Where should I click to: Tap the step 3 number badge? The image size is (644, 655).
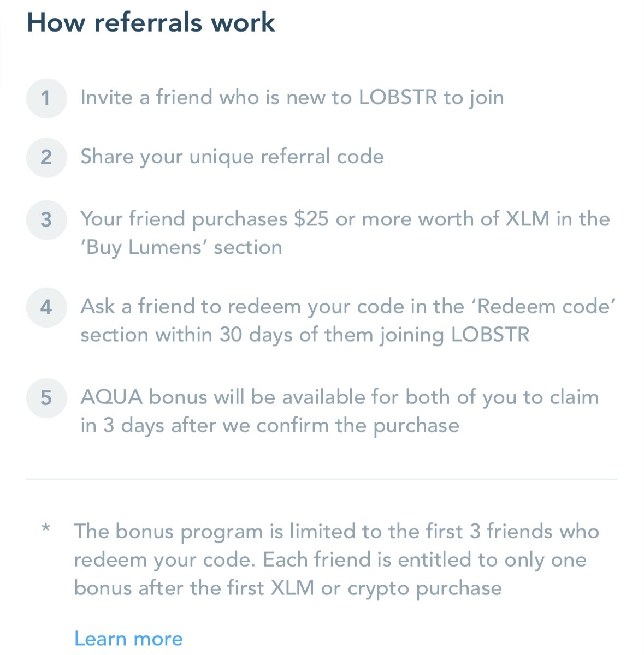tap(46, 220)
